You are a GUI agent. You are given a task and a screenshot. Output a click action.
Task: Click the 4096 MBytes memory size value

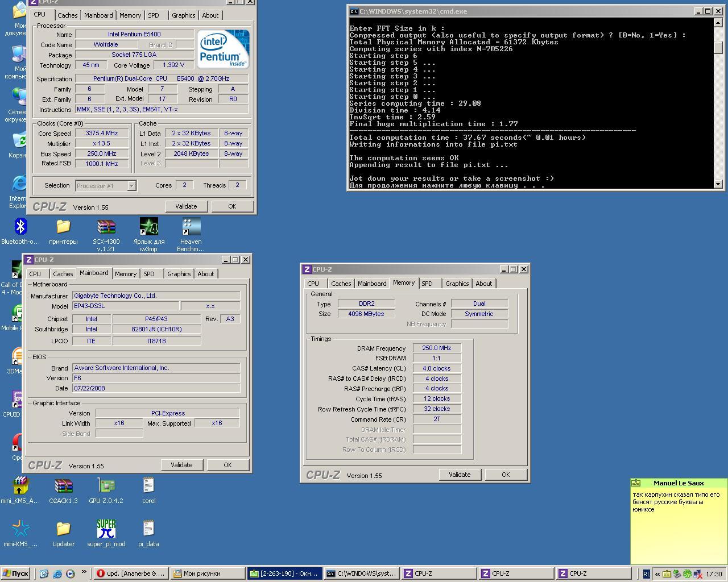[366, 314]
